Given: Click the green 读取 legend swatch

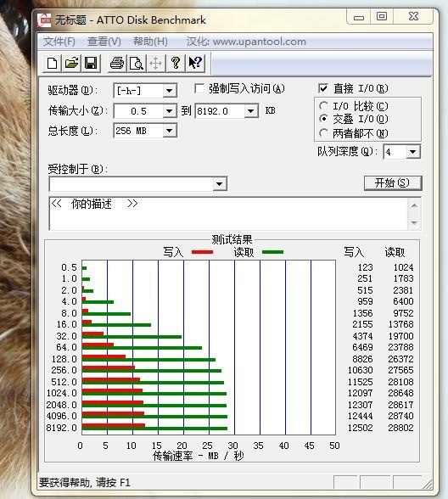Looking at the screenshot, I should 272,252.
